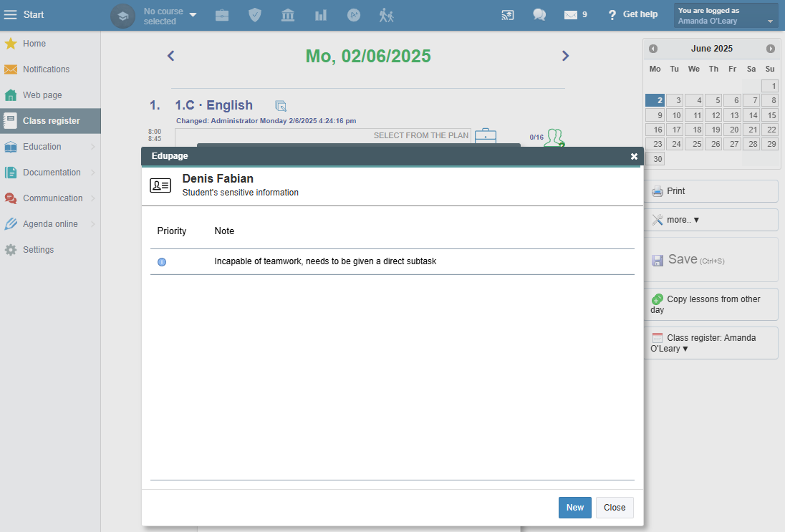Click the briefcase icon in top toolbar
This screenshot has width=785, height=532.
pyautogui.click(x=222, y=15)
